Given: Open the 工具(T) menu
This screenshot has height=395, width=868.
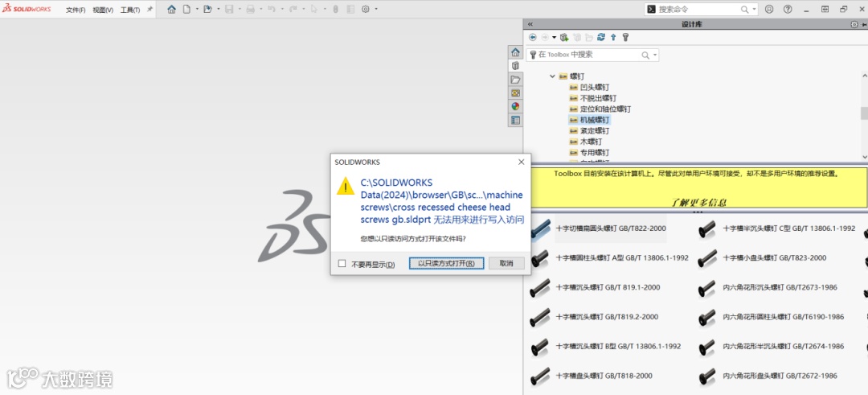Looking at the screenshot, I should pos(130,10).
